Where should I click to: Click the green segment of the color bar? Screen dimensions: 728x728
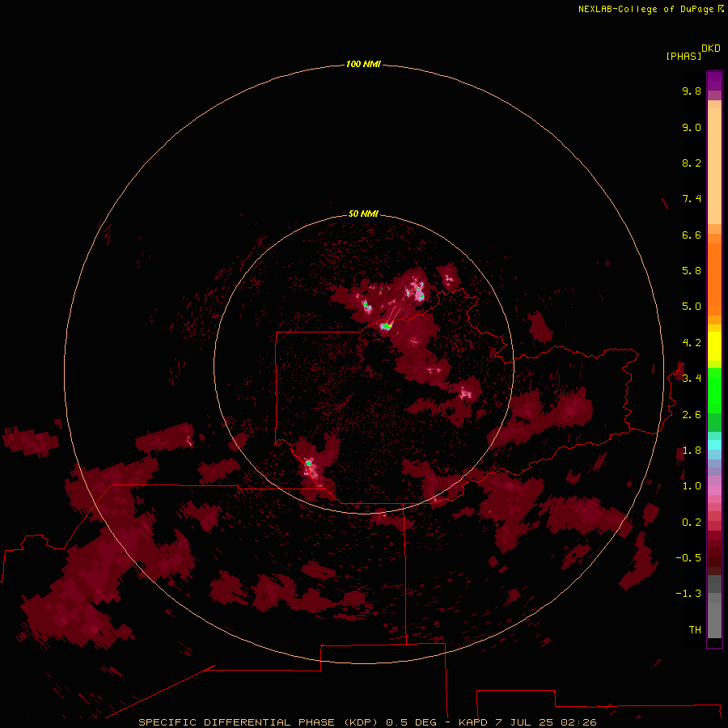[714, 391]
